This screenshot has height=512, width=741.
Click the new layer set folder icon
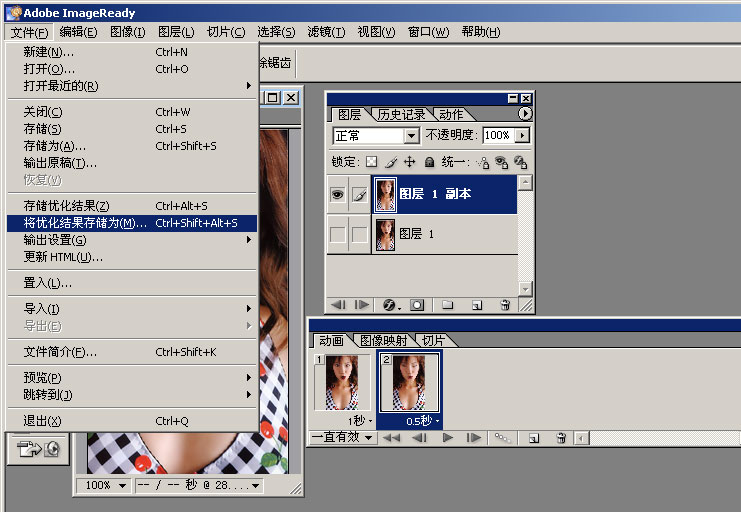coord(447,304)
